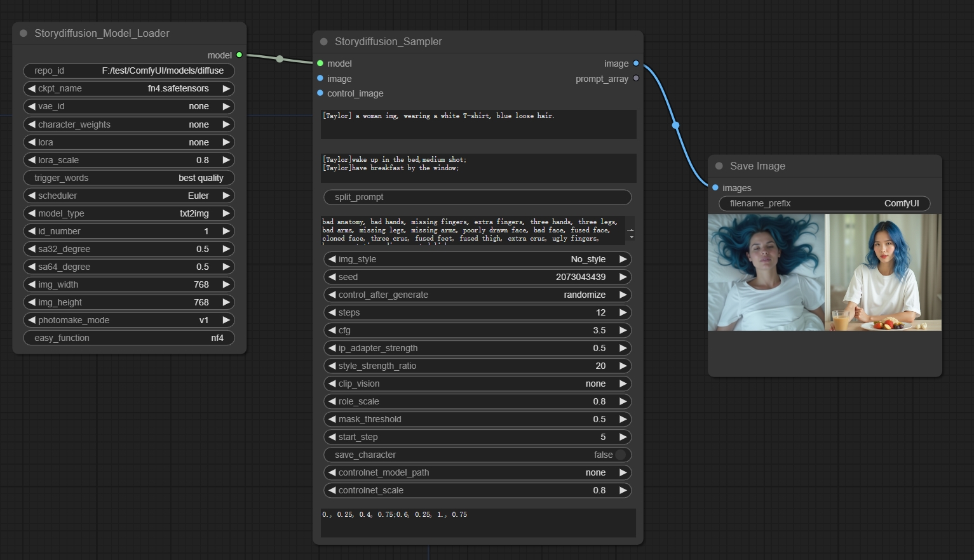Adjust the start_step value

(x=478, y=437)
